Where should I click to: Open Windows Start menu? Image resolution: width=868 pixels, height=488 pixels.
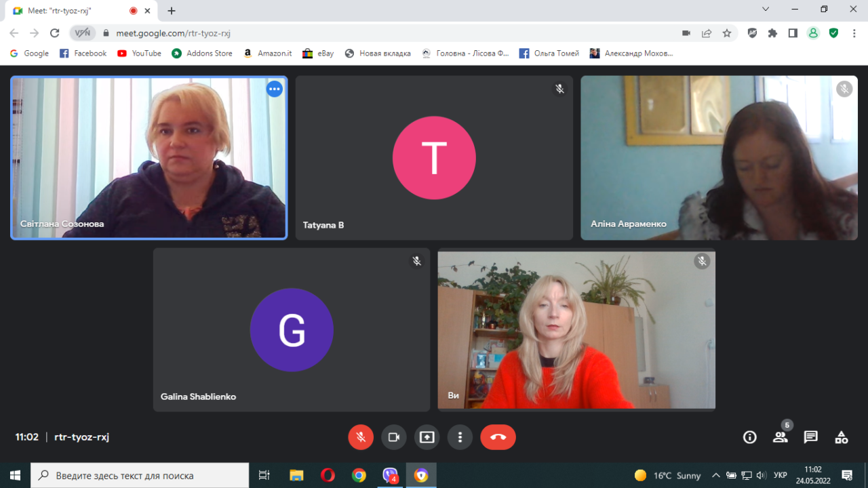(15, 475)
